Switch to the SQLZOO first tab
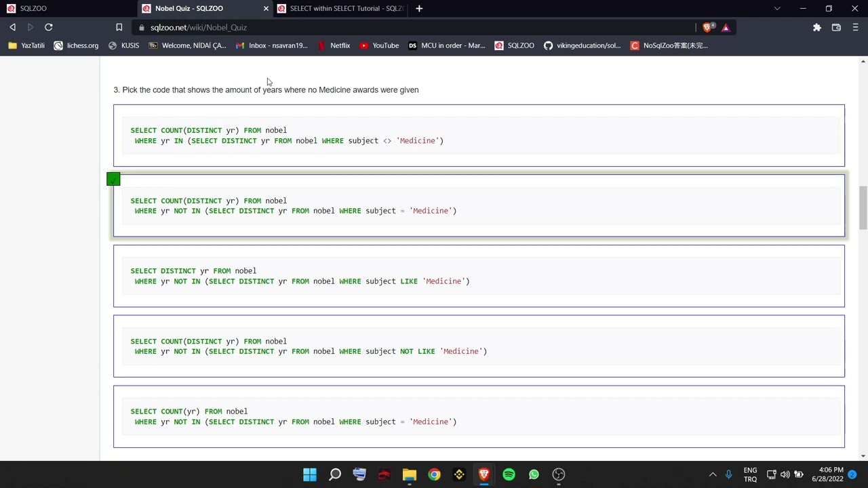The height and width of the screenshot is (488, 868). [68, 8]
